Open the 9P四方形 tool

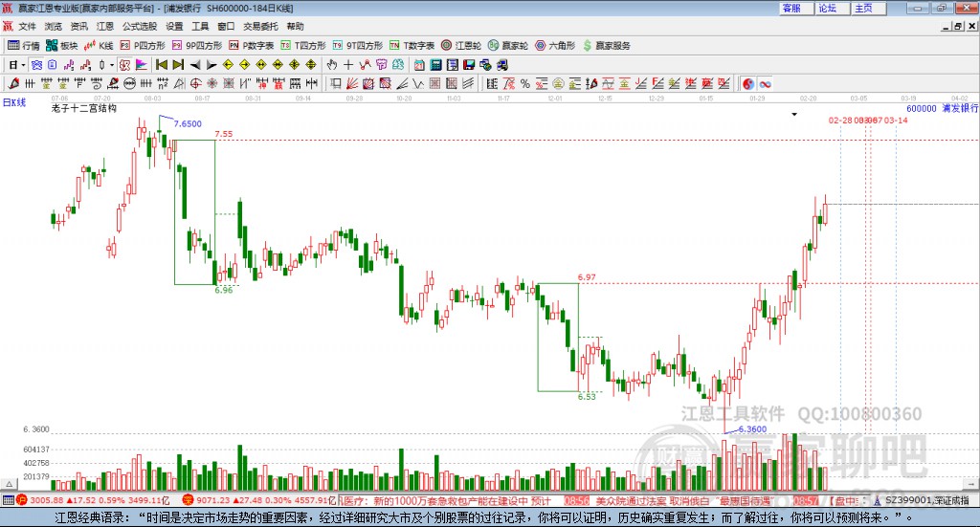click(x=197, y=46)
